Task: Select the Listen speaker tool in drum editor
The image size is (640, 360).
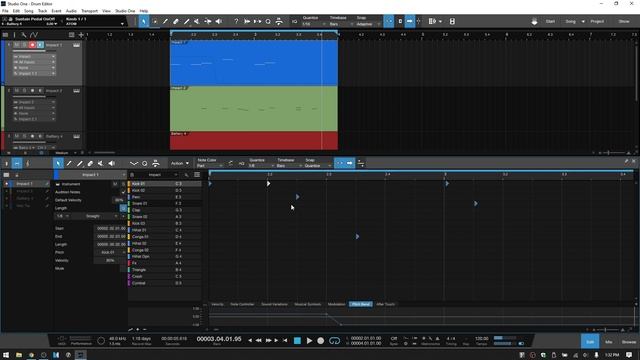Action: (111, 163)
